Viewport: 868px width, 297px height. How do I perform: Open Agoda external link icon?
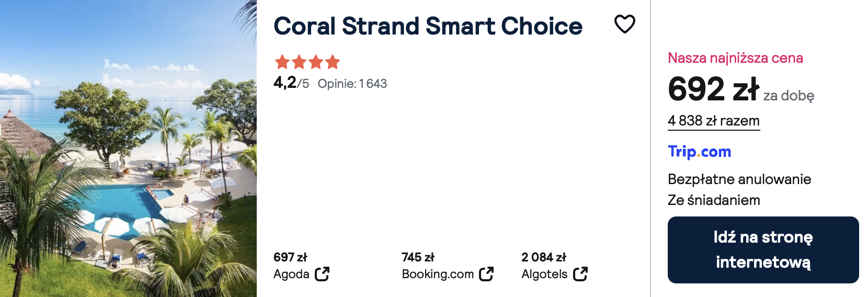322,274
